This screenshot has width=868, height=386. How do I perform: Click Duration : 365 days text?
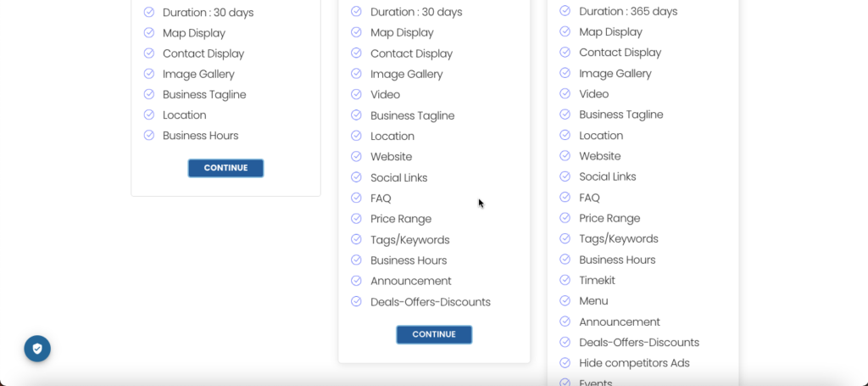pyautogui.click(x=628, y=11)
